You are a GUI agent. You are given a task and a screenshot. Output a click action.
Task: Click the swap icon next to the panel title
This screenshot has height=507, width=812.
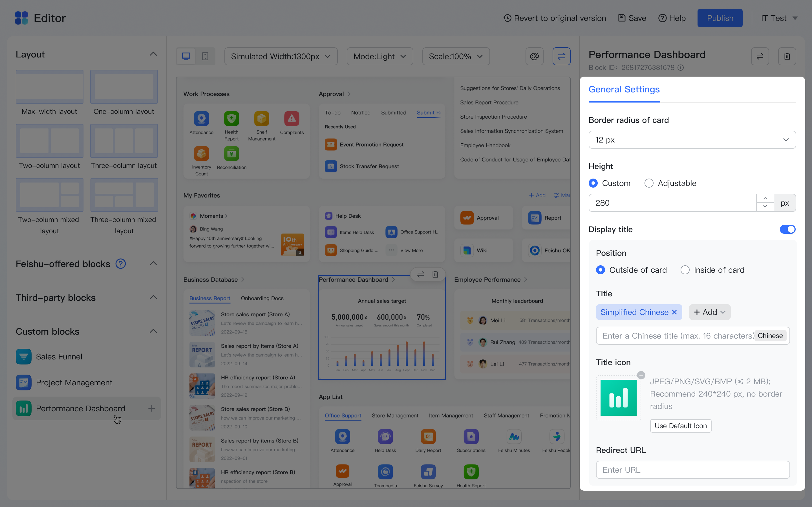coord(760,56)
